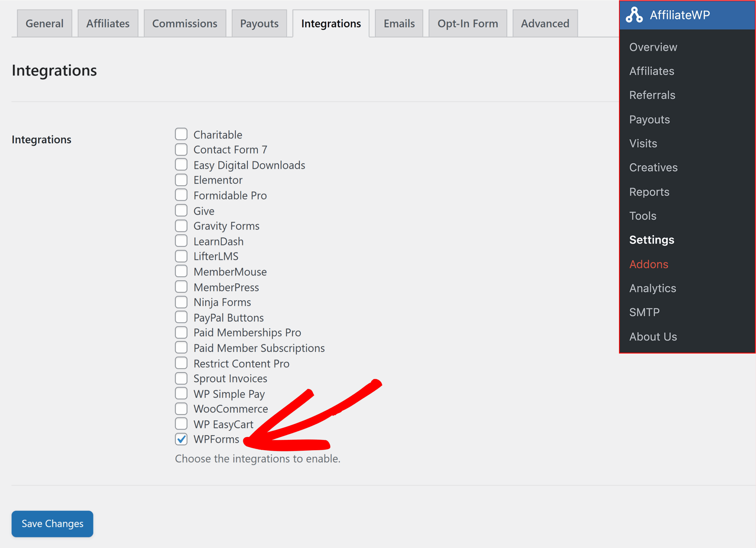
Task: Switch to the Emails tab
Action: 399,23
